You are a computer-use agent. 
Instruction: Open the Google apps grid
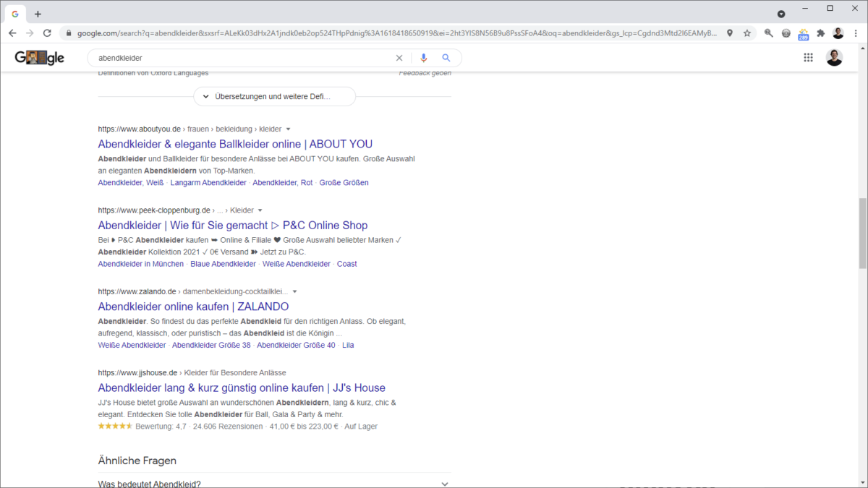pyautogui.click(x=809, y=58)
